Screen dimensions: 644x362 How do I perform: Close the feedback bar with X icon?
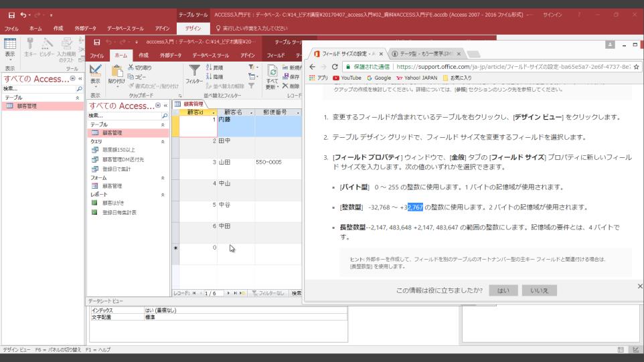640,286
